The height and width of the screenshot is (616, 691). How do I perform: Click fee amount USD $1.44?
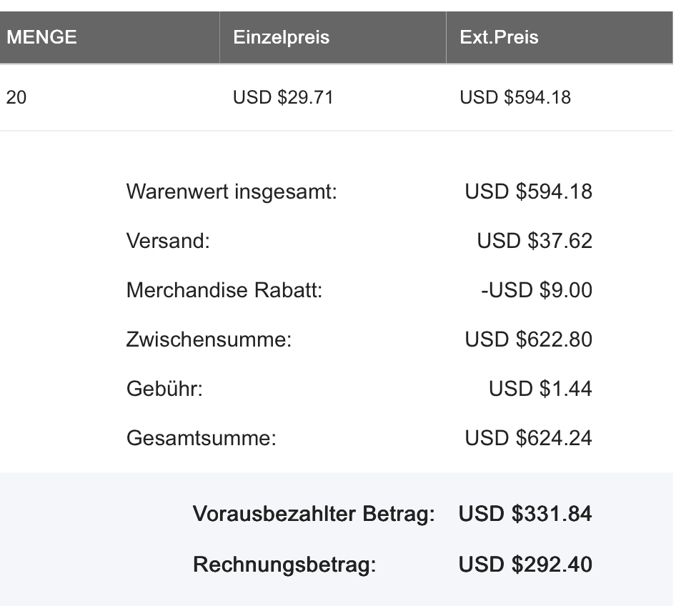(x=540, y=389)
